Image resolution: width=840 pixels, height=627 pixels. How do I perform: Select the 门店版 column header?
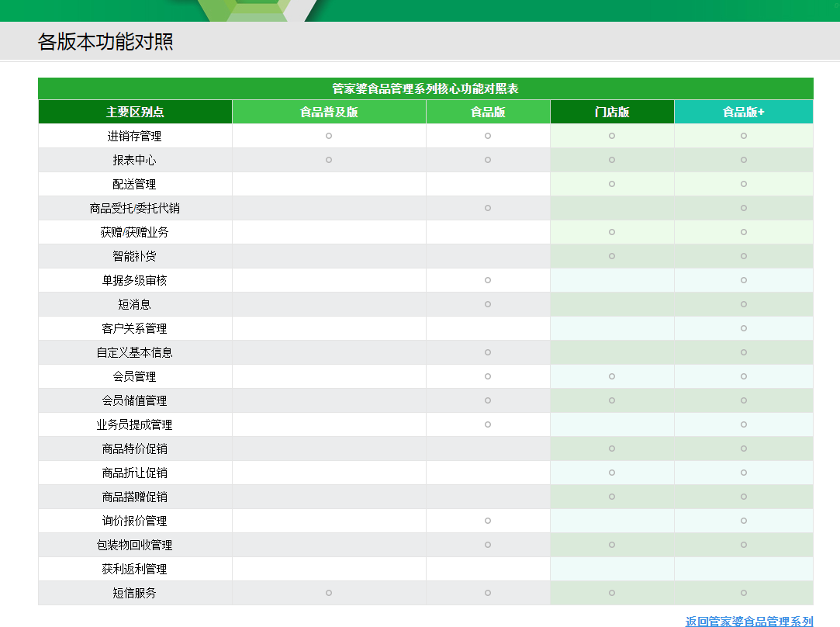coord(612,112)
